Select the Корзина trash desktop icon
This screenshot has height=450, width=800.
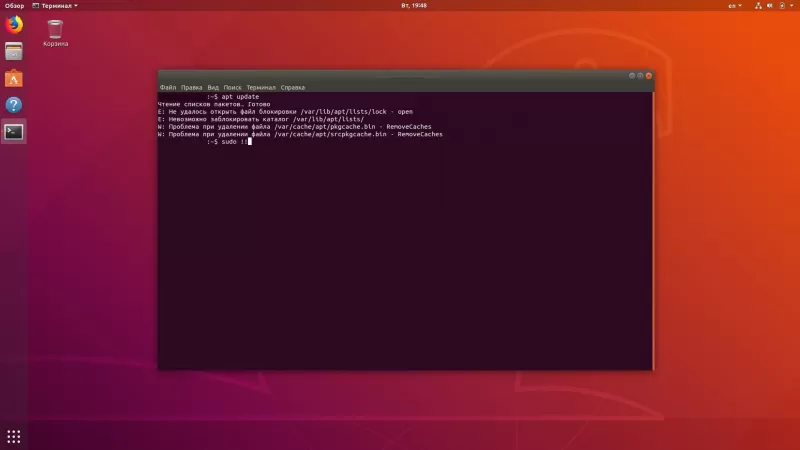tap(55, 33)
